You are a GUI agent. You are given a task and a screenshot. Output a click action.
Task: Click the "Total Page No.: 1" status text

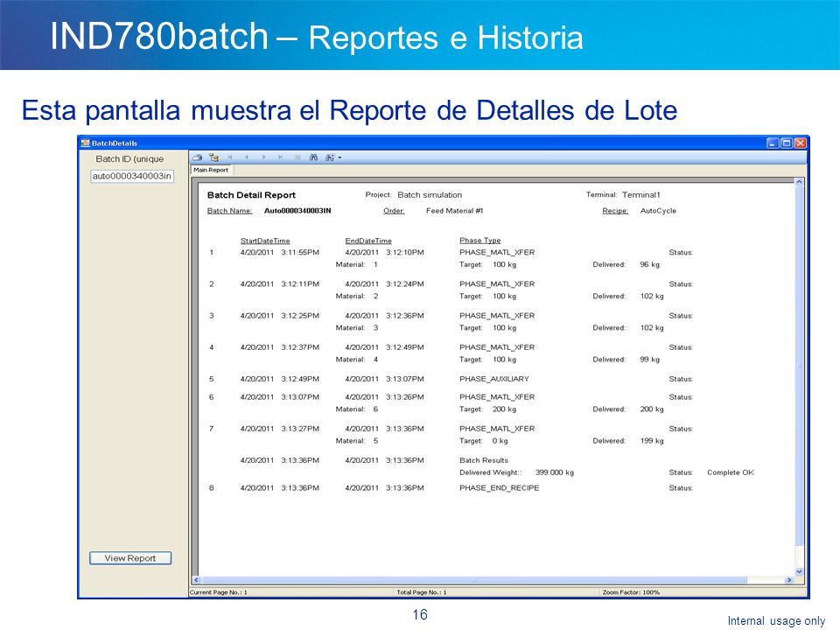422,592
